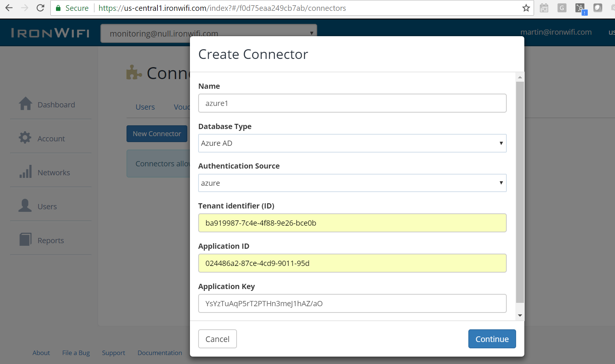Open the Reports sidebar item
This screenshot has width=615, height=364.
[x=51, y=240]
